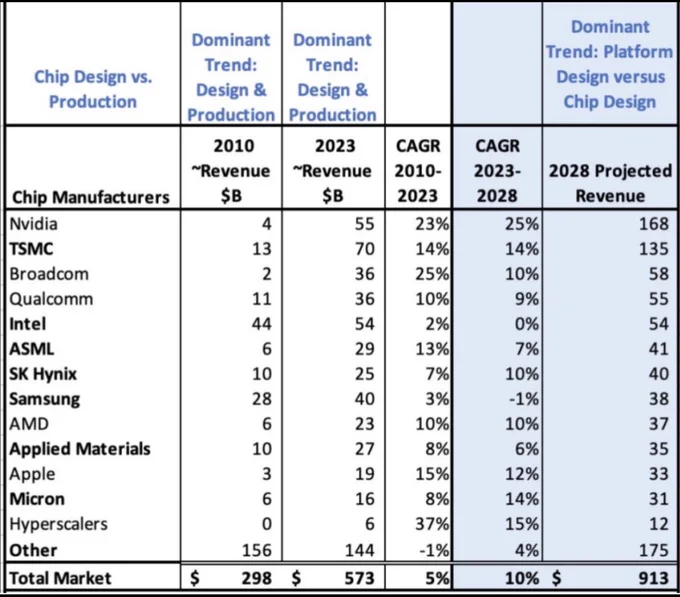680x597 pixels.
Task: Select Intel's 2010 revenue value 44
Action: coord(262,324)
